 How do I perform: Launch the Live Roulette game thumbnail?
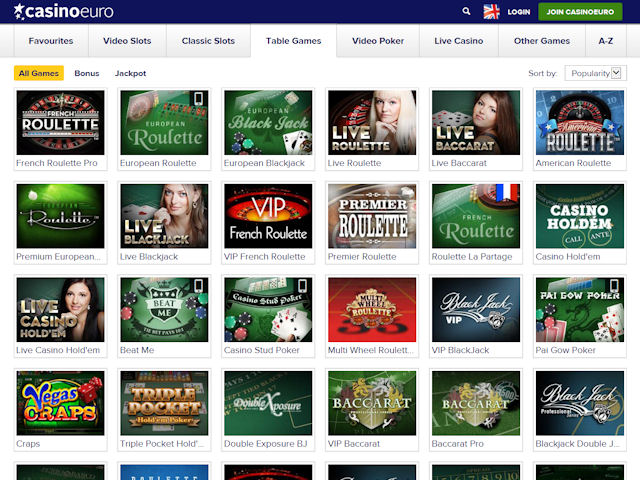[x=372, y=122]
